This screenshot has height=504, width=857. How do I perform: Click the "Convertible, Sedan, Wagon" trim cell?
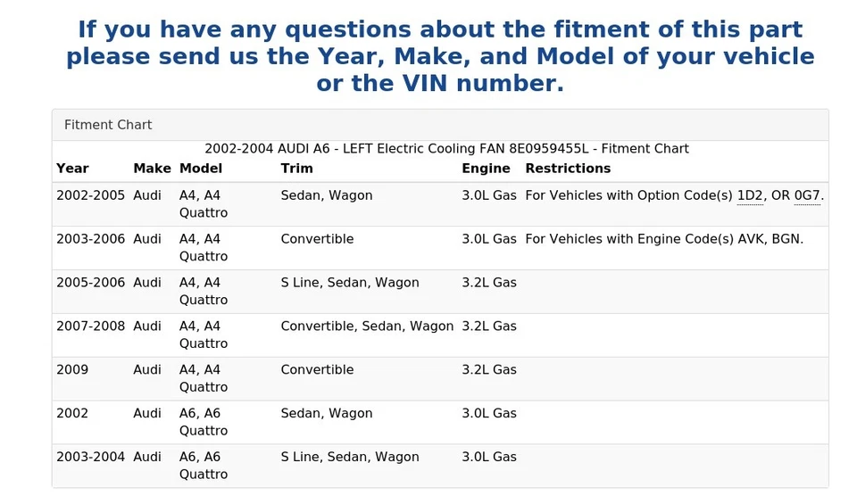point(367,326)
